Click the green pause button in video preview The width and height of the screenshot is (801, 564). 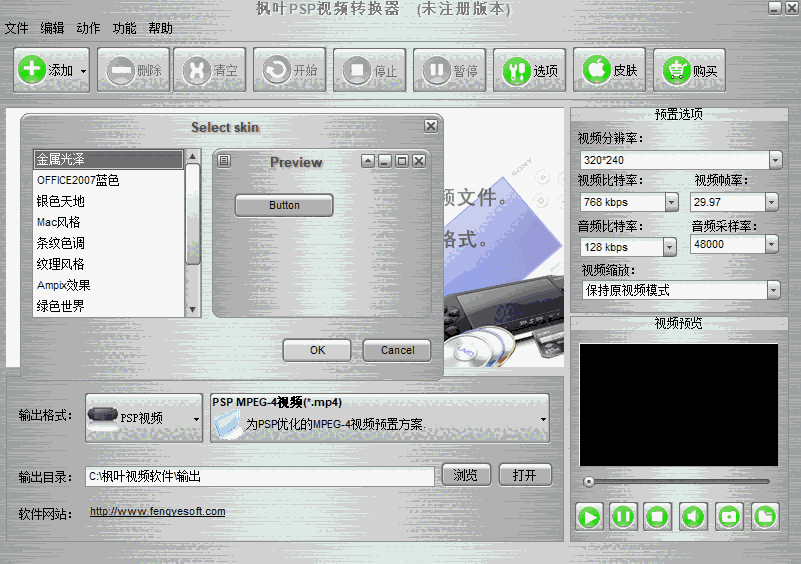click(x=623, y=517)
